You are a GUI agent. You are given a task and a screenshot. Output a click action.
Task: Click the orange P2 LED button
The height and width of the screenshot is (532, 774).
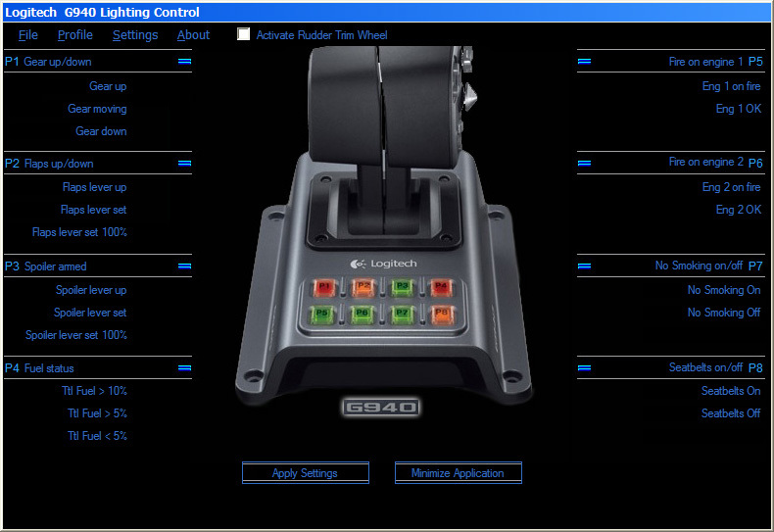(x=363, y=287)
